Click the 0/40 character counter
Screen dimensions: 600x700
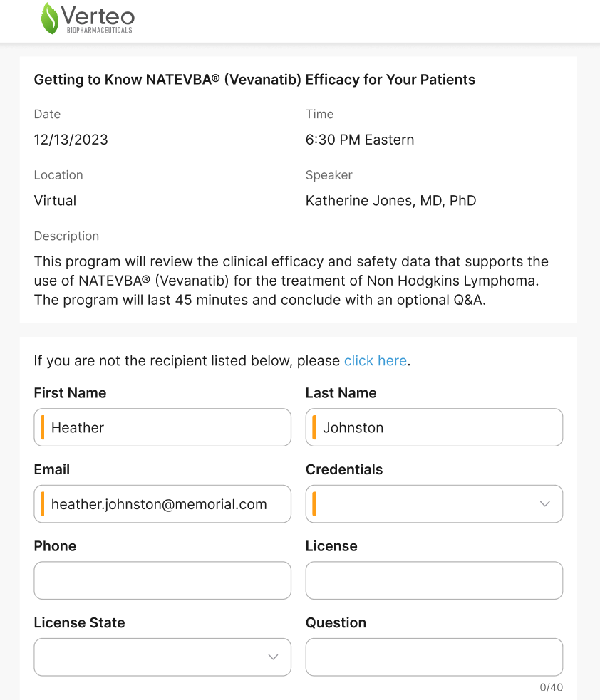(551, 688)
